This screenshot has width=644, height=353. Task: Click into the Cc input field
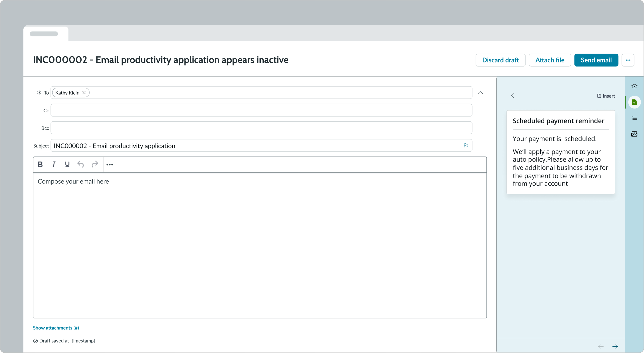tap(261, 110)
